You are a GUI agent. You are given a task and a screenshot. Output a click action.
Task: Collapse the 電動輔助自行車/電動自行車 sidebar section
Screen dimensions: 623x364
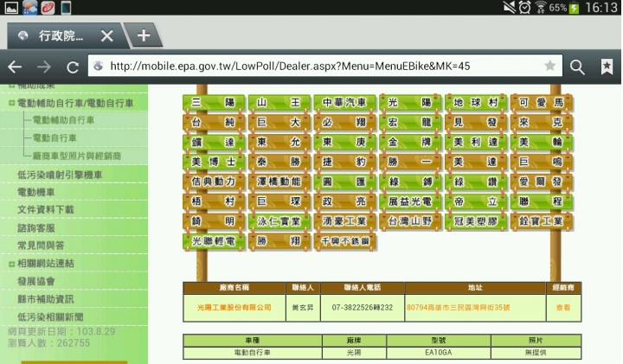11,103
